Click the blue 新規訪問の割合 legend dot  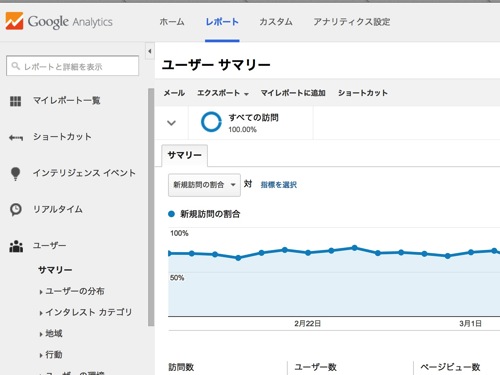click(x=171, y=214)
